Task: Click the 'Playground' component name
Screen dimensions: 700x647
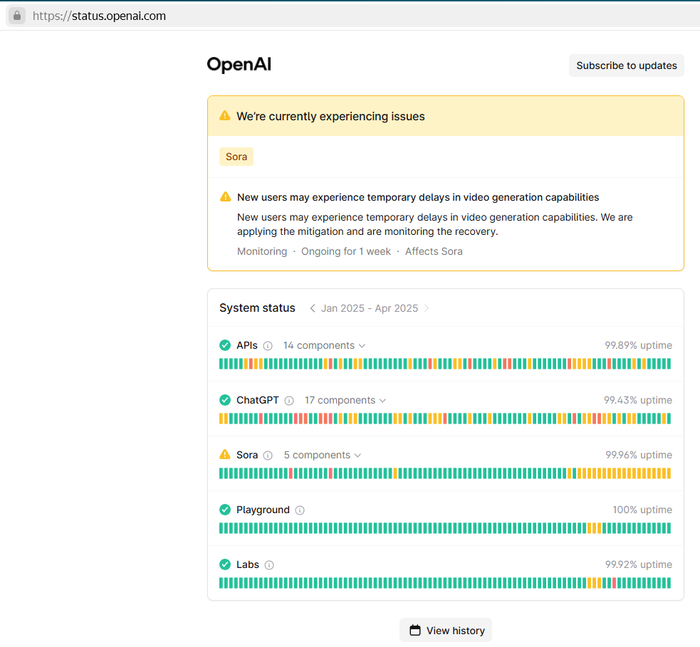Action: [263, 510]
